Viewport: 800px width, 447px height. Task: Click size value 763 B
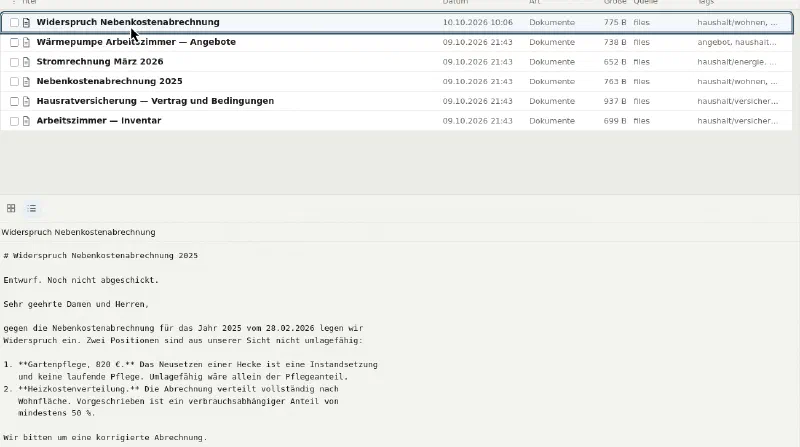615,82
